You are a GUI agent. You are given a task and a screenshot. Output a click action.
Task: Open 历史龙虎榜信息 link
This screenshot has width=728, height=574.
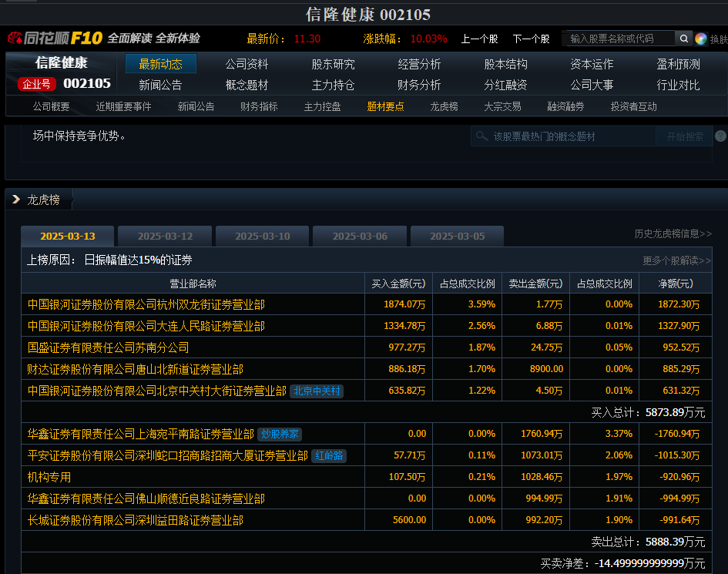pos(673,233)
